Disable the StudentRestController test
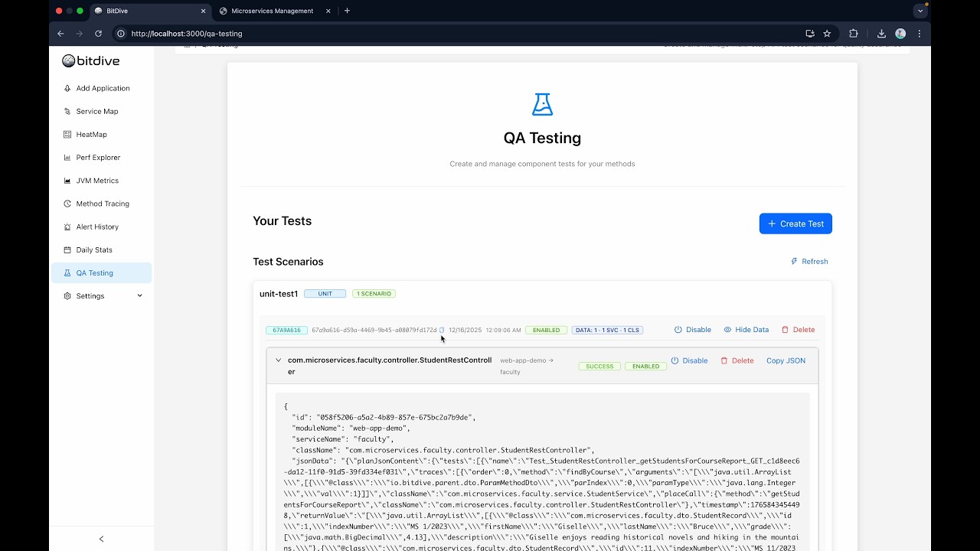 coord(689,360)
